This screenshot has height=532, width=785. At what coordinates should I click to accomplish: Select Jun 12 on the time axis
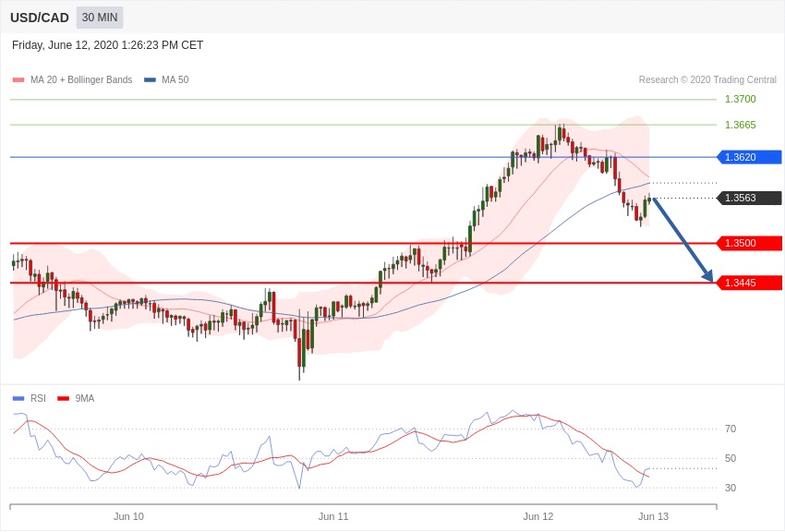(537, 516)
